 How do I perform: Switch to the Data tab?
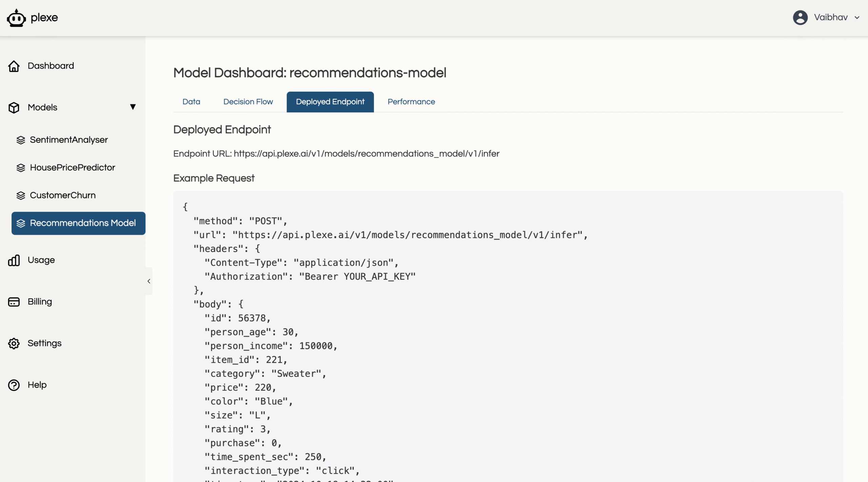click(191, 102)
